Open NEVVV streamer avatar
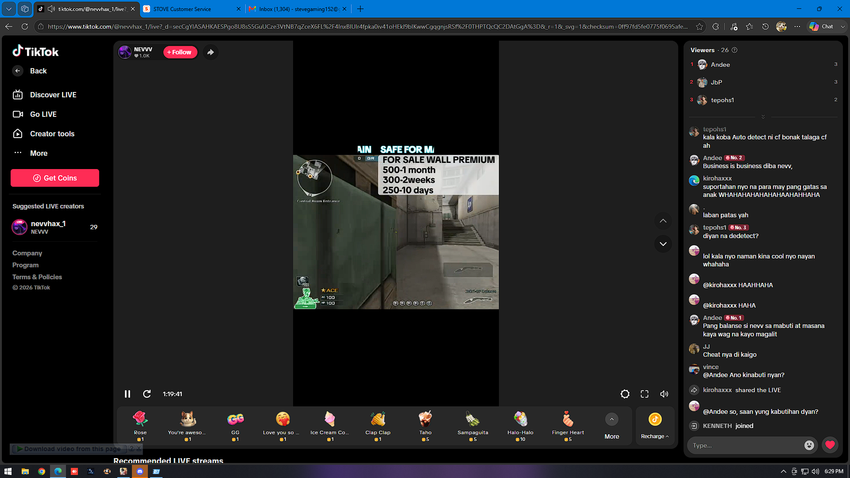The width and height of the screenshot is (850, 478). pyautogui.click(x=125, y=52)
